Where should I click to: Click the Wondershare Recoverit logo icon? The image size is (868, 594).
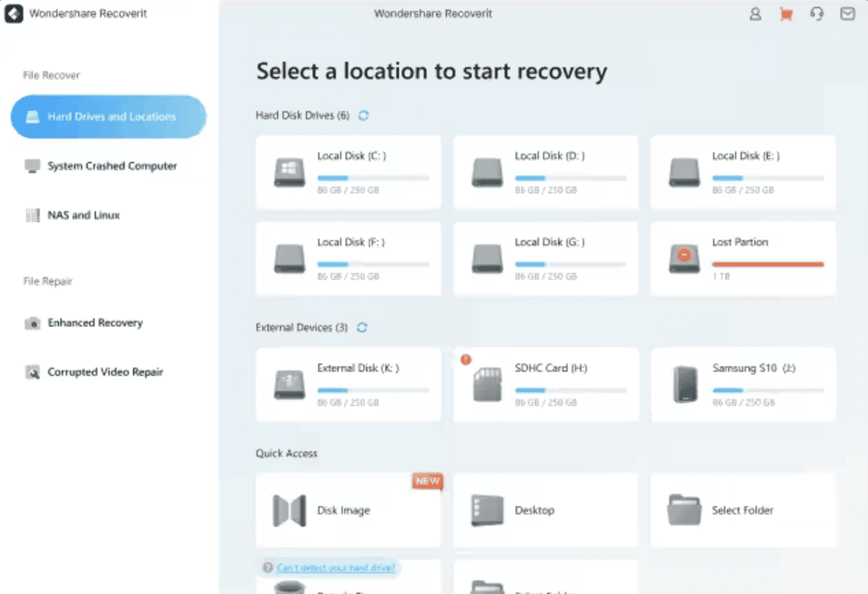pos(14,14)
